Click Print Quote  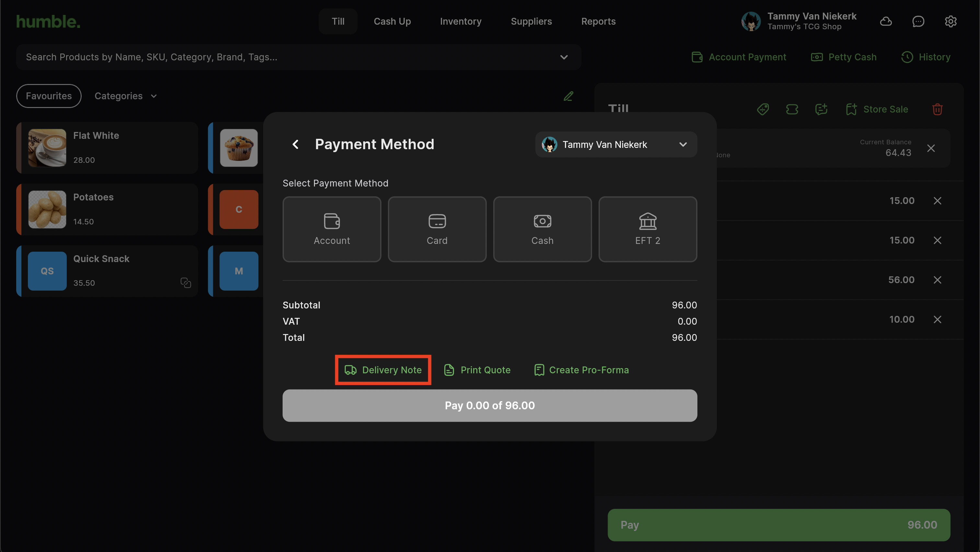(x=477, y=370)
